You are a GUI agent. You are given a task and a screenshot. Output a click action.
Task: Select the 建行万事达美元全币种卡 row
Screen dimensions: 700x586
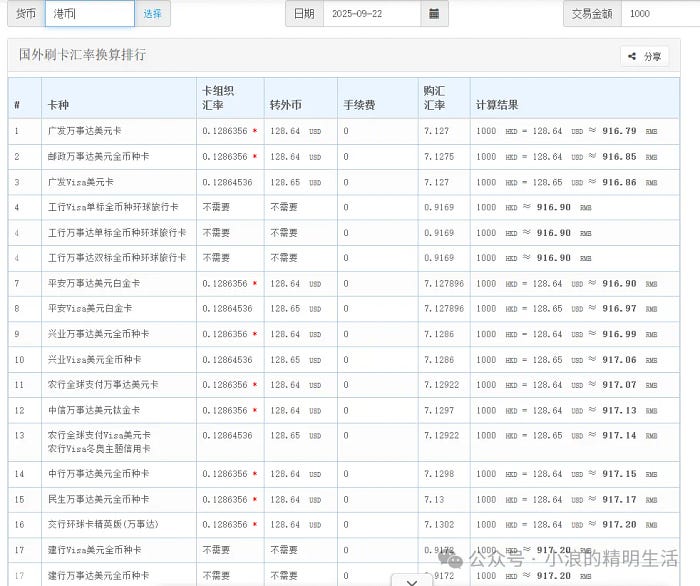(344, 574)
